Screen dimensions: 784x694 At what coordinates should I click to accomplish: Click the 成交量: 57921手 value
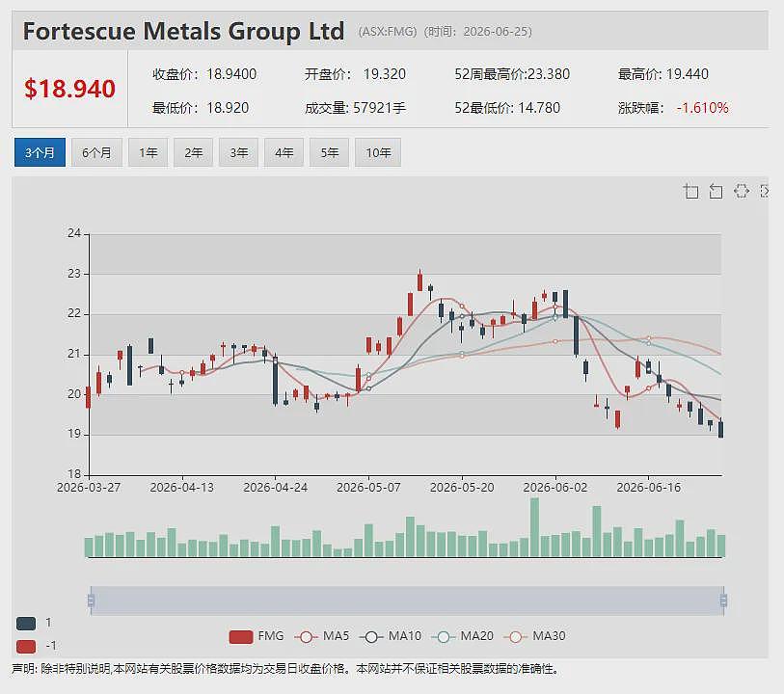tap(355, 108)
